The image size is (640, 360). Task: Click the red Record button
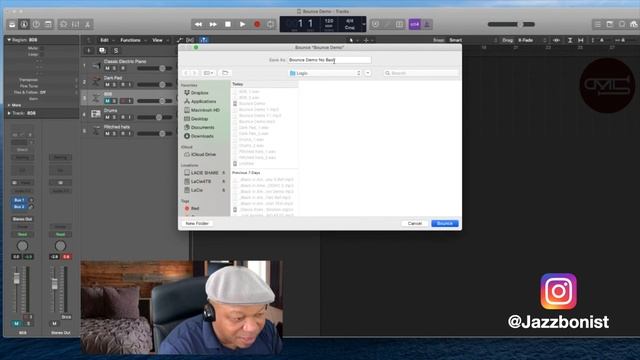[257, 24]
